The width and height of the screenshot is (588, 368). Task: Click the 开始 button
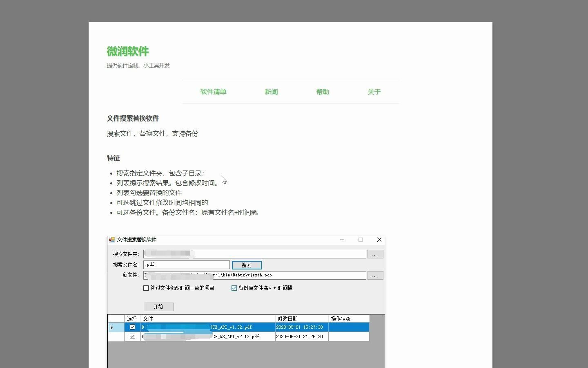(x=158, y=307)
